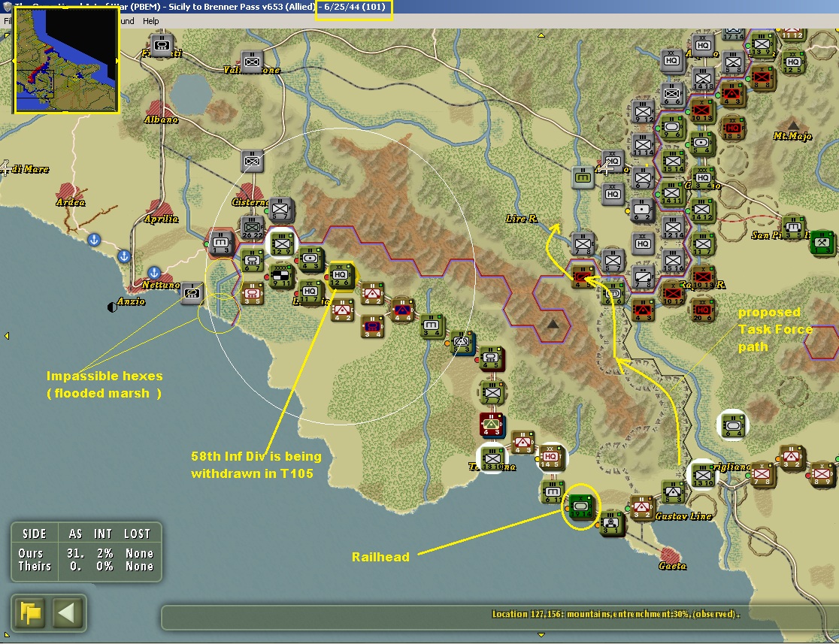
Task: Select the red 8 8 brigade counter
Action: (x=762, y=78)
